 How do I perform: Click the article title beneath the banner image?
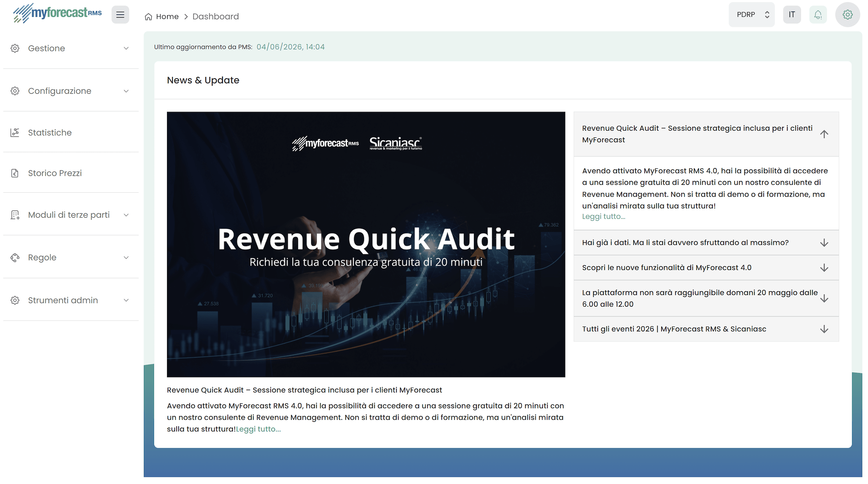tap(304, 390)
